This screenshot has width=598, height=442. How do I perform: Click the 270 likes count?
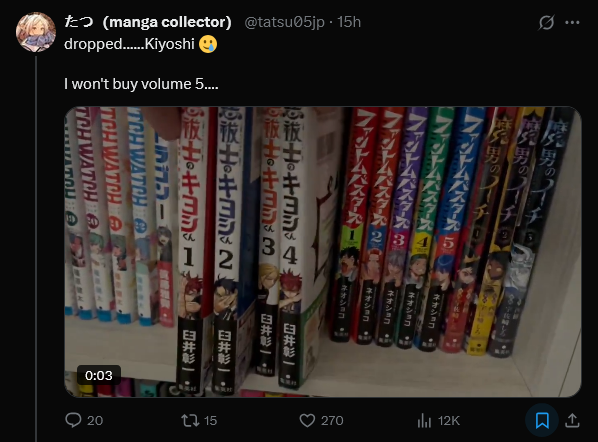coord(332,420)
